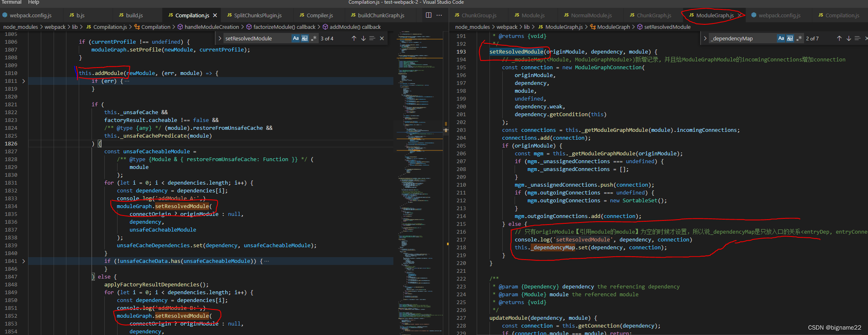Open right-group webpack.config.js tab
Screen dimensions: 868x335
point(779,15)
